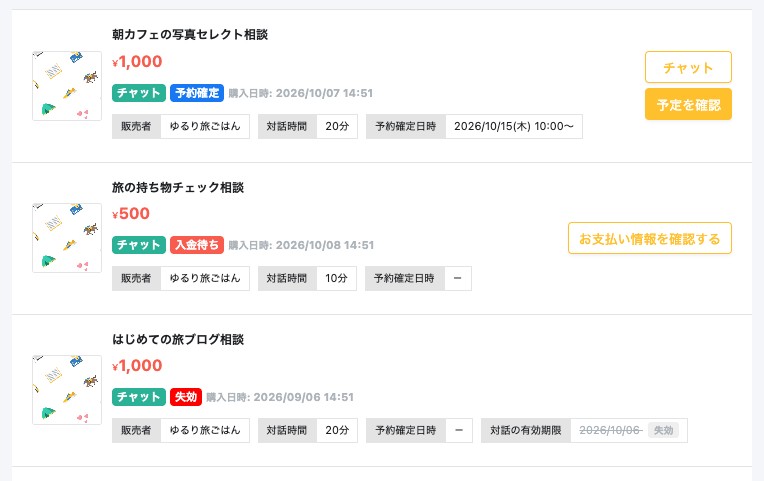
Task: Click the 2026/10/15(木) 10:00〜 booking date
Action: (x=514, y=126)
